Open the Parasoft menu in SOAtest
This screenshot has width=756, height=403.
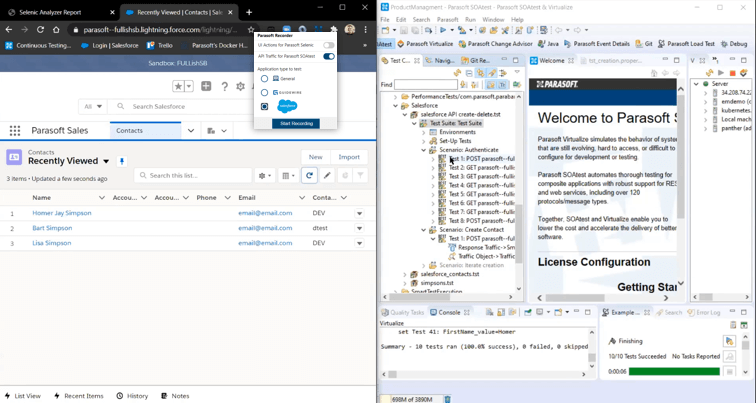pyautogui.click(x=447, y=20)
